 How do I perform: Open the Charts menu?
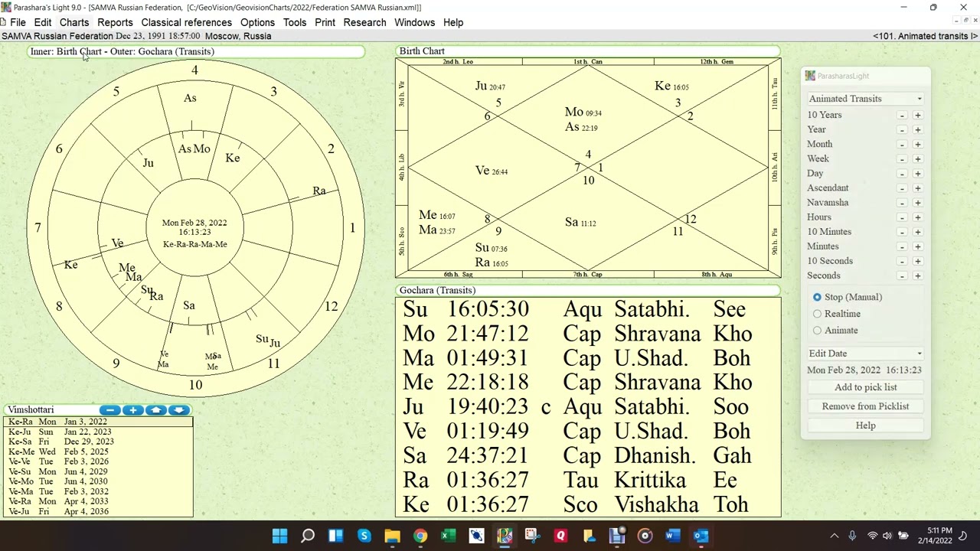tap(74, 22)
